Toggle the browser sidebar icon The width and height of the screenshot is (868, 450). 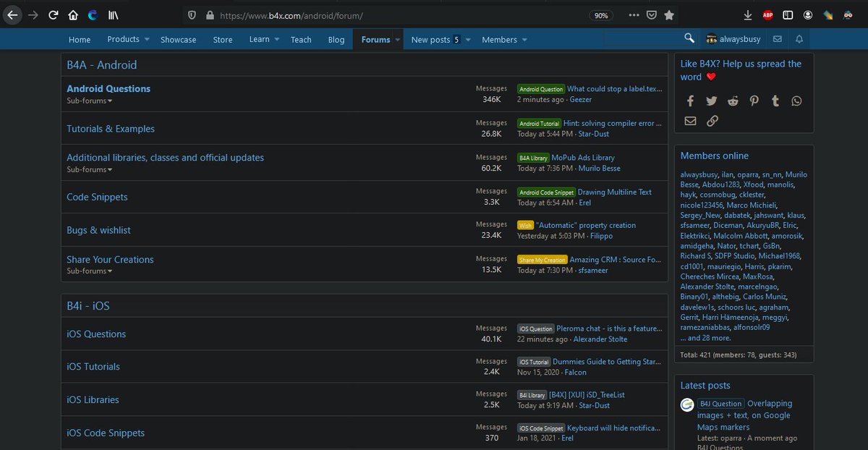[788, 14]
